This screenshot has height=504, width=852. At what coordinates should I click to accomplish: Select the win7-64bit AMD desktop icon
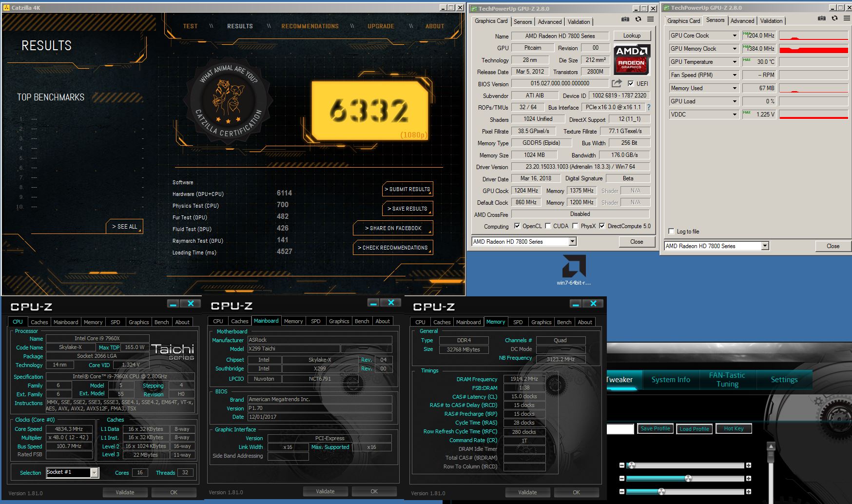point(574,270)
